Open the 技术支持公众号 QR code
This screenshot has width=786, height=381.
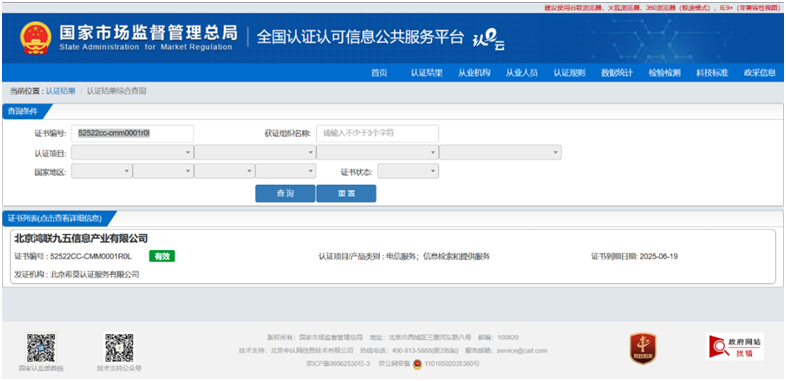tap(119, 348)
